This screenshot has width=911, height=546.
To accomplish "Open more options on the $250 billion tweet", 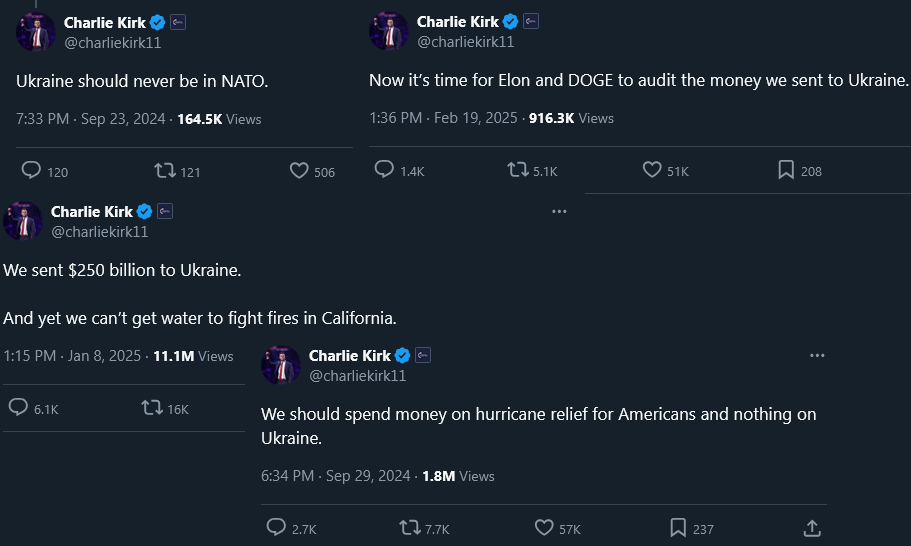I will (x=559, y=211).
